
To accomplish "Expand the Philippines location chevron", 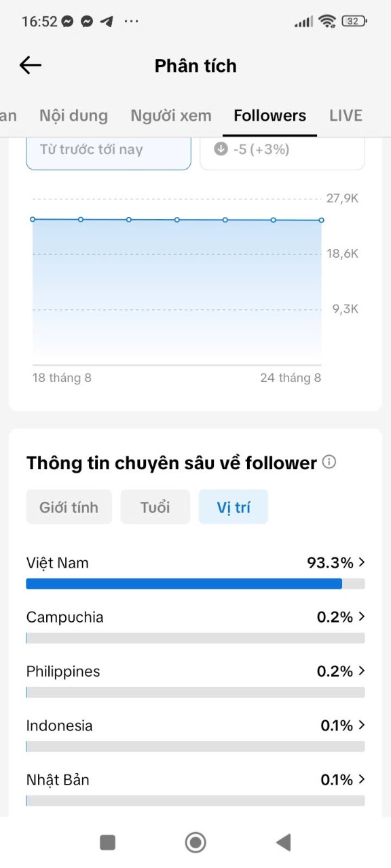I will tap(362, 671).
